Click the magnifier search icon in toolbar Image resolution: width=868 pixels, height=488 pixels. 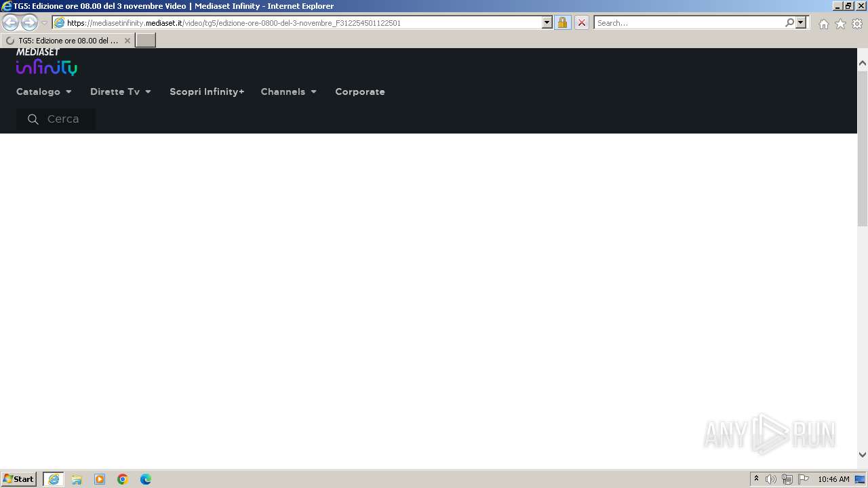(789, 22)
